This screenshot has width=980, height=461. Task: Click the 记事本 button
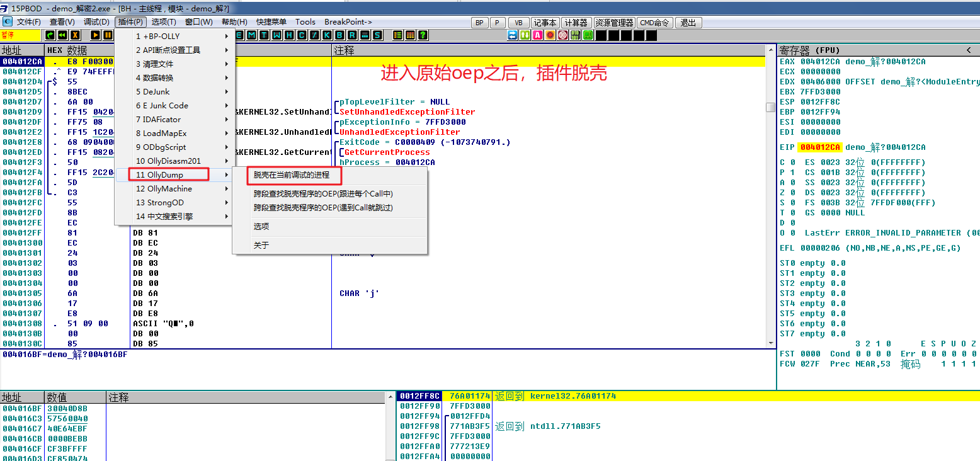point(545,23)
